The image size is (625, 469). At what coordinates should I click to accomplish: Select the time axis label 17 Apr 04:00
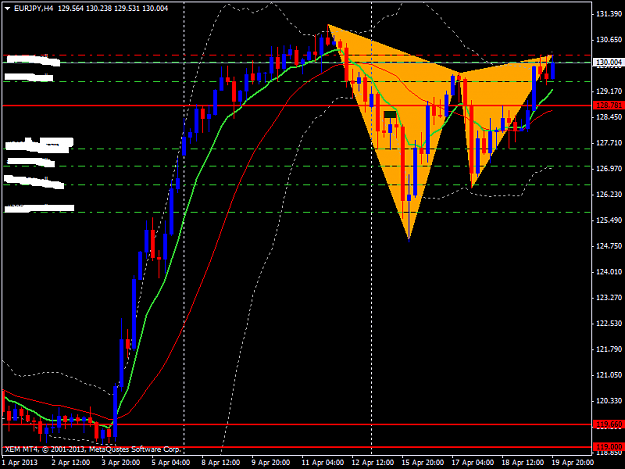pos(473,462)
